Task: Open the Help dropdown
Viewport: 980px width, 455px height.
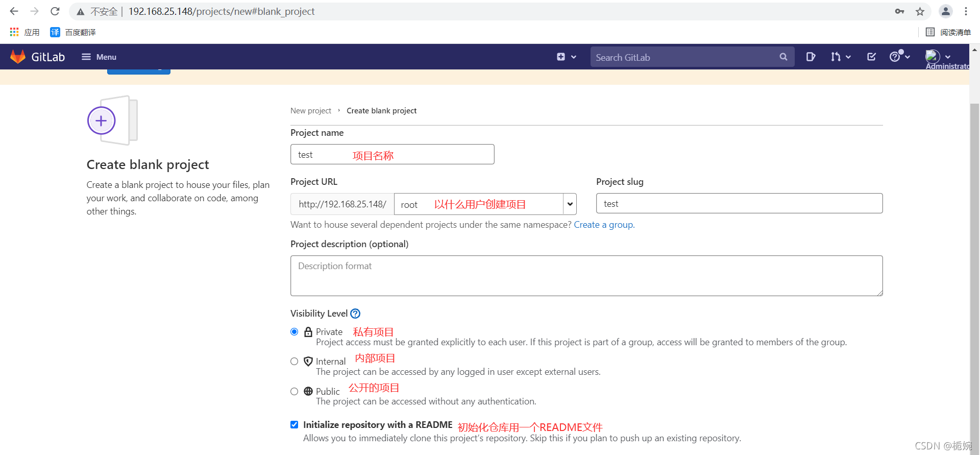Action: 900,56
